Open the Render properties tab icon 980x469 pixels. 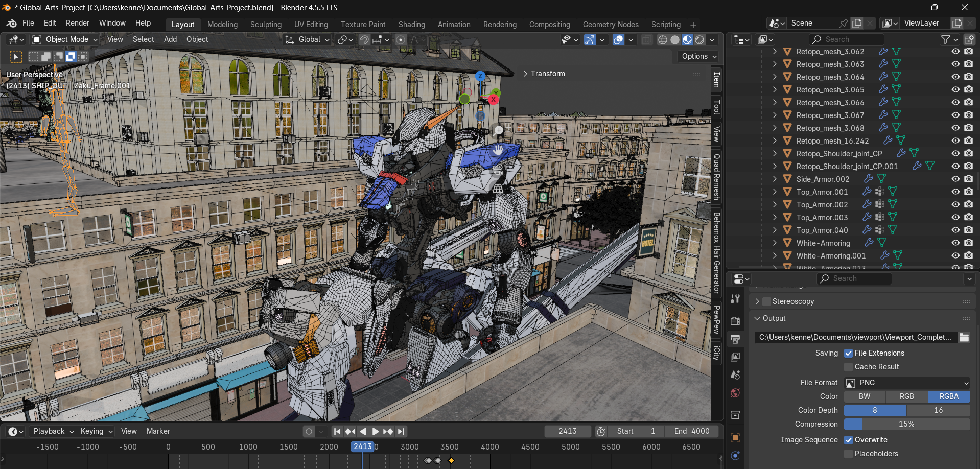click(x=735, y=321)
